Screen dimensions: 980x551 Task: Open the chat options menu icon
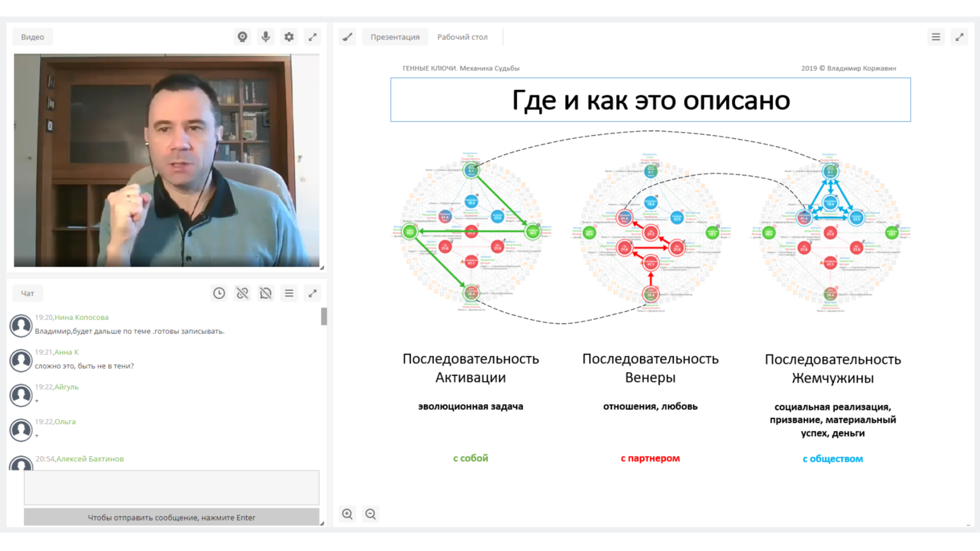click(289, 293)
